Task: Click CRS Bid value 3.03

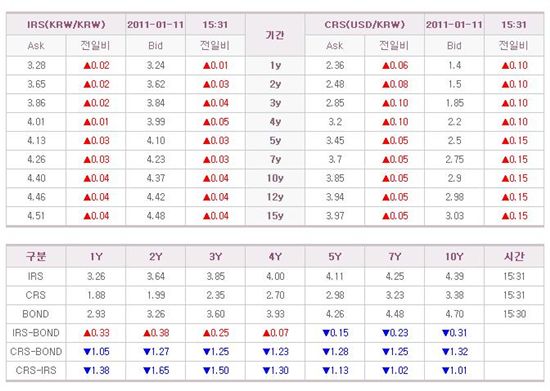Action: pyautogui.click(x=455, y=216)
